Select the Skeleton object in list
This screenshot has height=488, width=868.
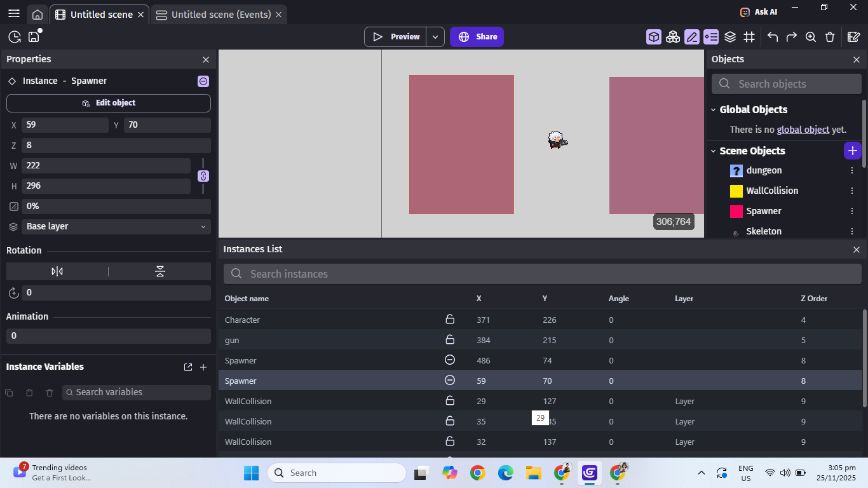(763, 231)
